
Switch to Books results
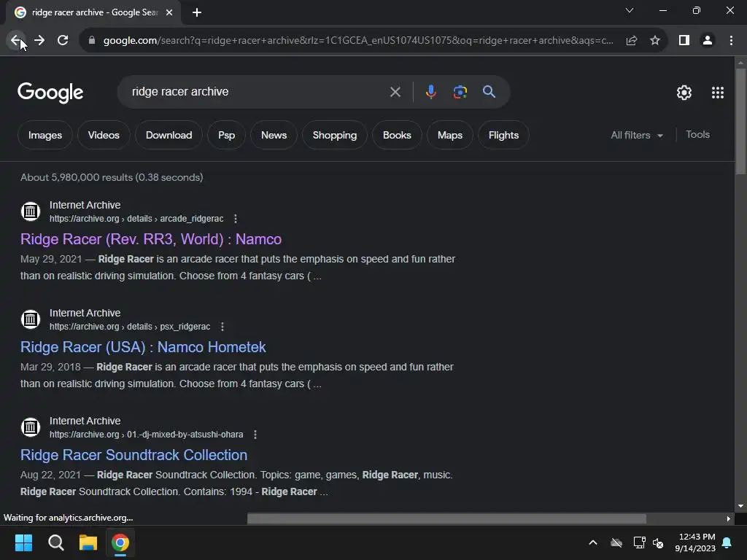pos(397,135)
